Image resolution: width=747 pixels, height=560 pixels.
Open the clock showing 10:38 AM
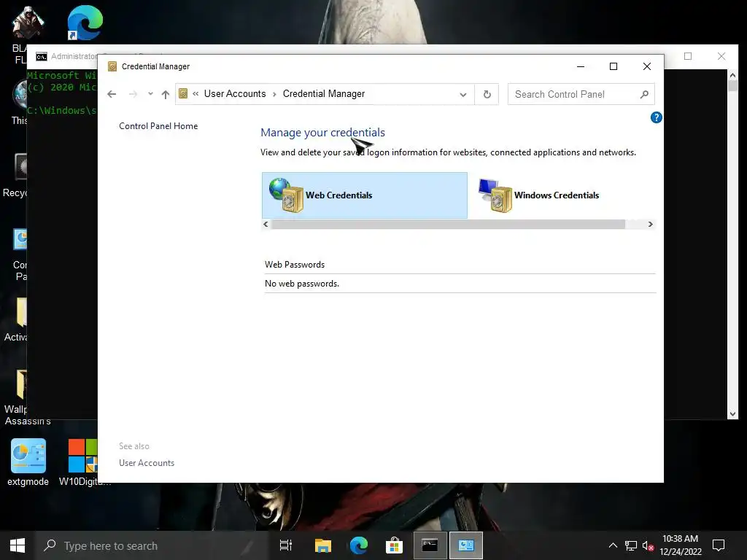click(681, 545)
